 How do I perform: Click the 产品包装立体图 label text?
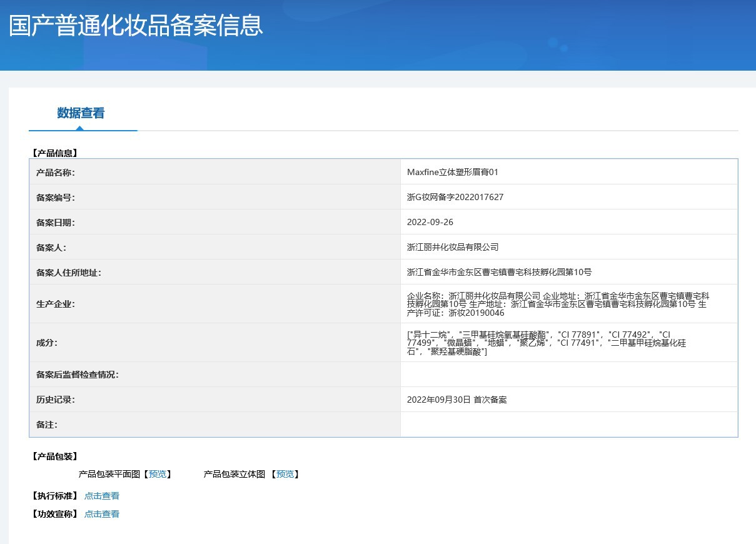tap(234, 474)
